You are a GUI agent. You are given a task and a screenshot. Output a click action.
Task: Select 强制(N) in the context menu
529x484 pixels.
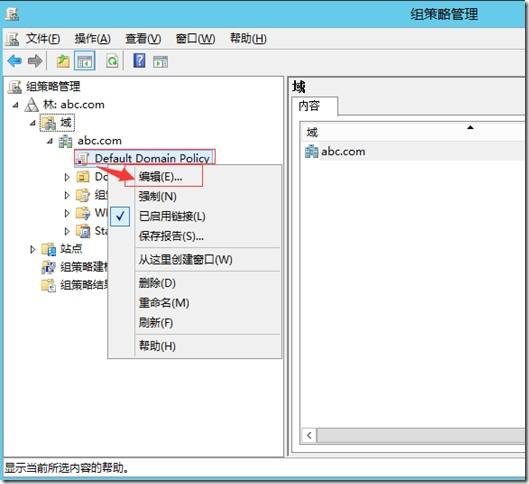click(x=158, y=196)
